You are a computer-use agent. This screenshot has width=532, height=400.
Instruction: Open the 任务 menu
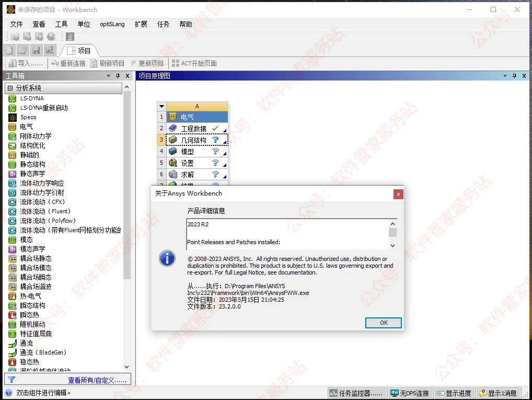click(x=163, y=24)
